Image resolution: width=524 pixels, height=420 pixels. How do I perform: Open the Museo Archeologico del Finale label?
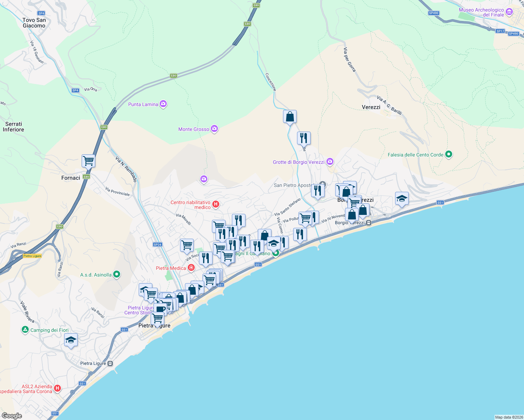(x=481, y=13)
